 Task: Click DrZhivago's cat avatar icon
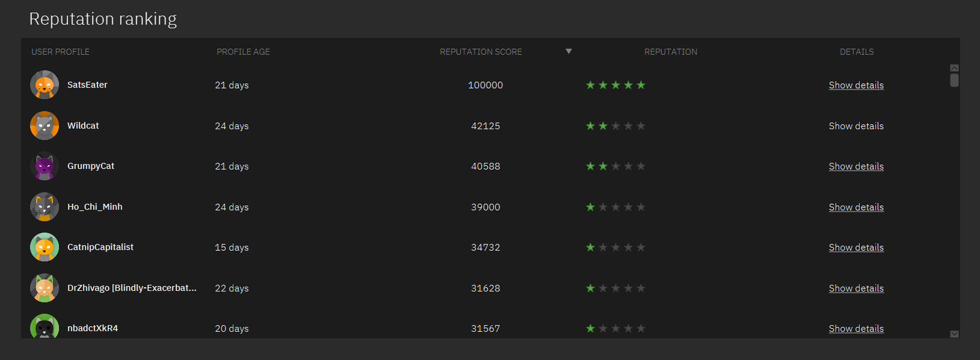44,288
